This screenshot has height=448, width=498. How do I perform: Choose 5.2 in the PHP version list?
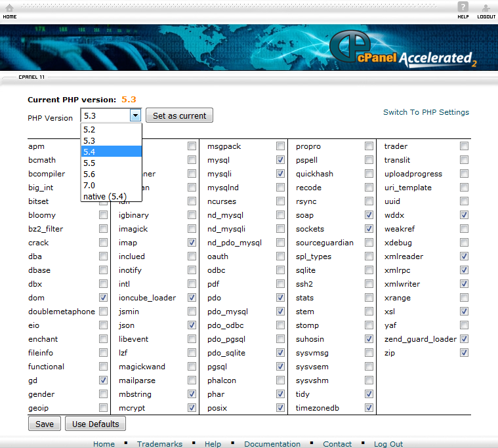tap(89, 129)
